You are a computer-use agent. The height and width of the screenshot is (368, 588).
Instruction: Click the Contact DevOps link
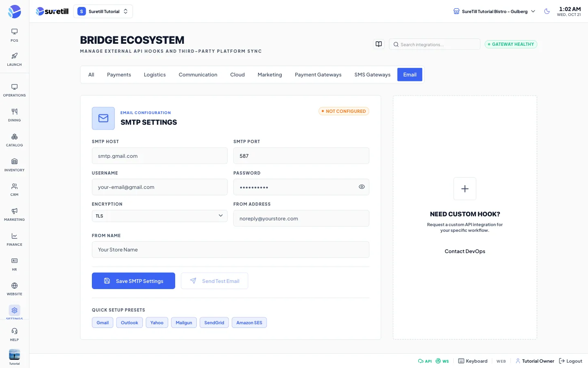coord(465,251)
